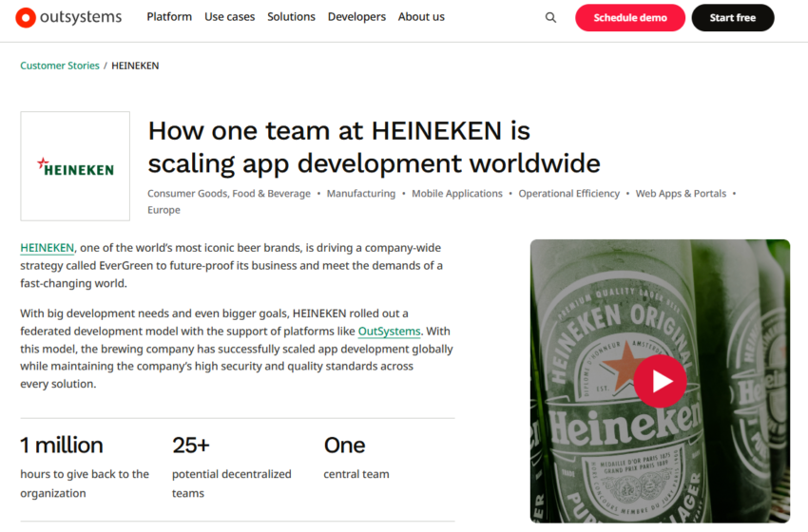The image size is (808, 532).
Task: Click the '1 million' statistic
Action: 62,445
